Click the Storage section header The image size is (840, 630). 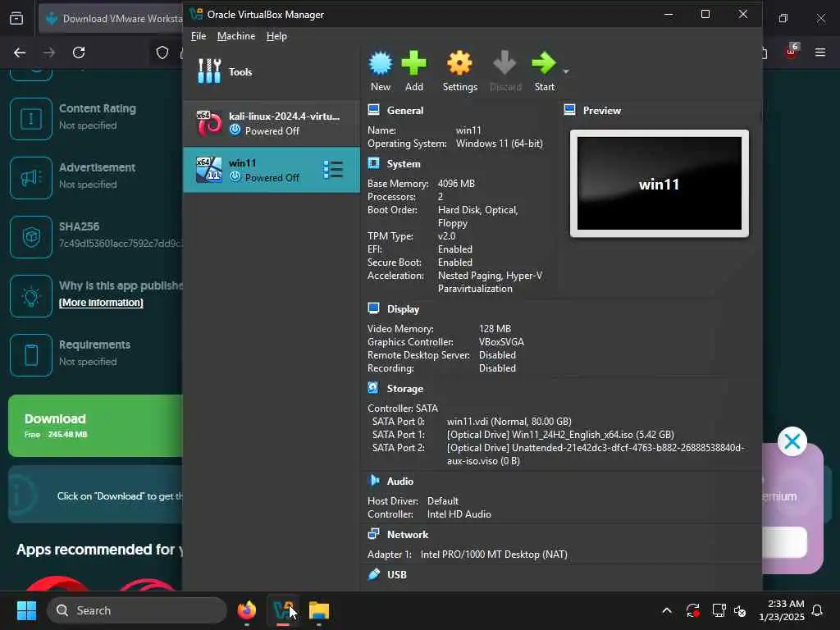click(405, 388)
